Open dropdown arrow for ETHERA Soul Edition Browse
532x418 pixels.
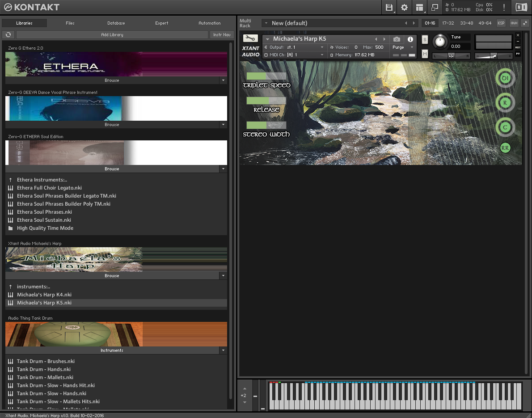tap(223, 169)
